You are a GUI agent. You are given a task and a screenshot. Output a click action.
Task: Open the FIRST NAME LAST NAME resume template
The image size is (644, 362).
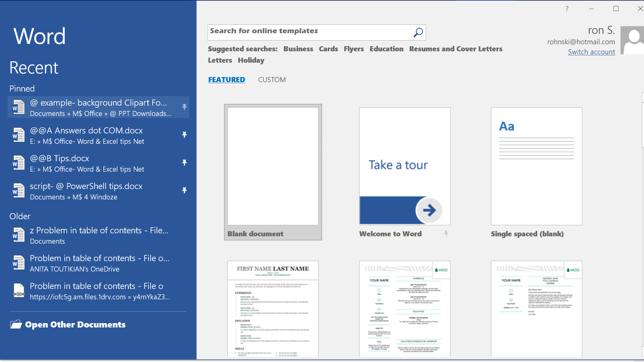coord(273,309)
